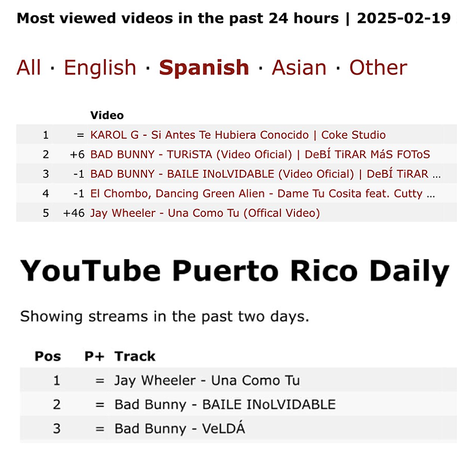The image size is (476, 452).
Task: Select the Bad Bunny - BAILE INoLVIDABLE track row
Action: coord(225,405)
